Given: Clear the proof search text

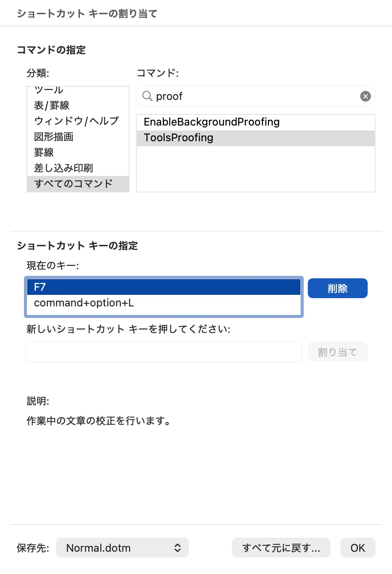Looking at the screenshot, I should (x=365, y=96).
